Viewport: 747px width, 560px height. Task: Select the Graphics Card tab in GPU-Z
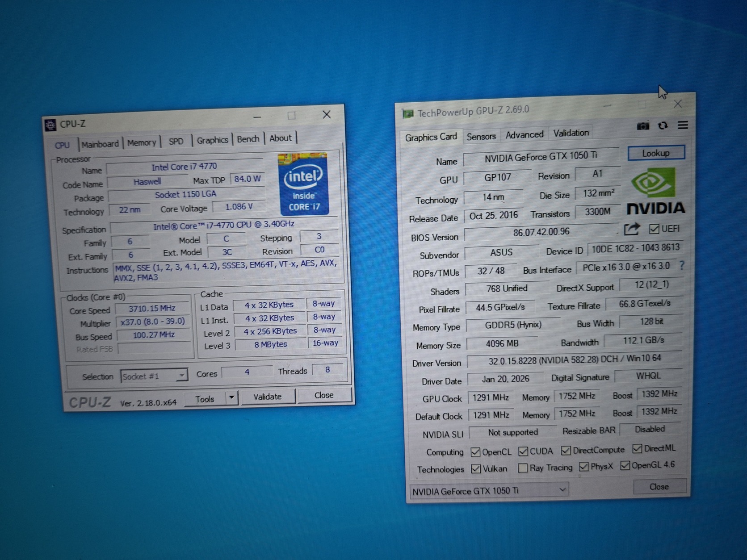(x=431, y=137)
